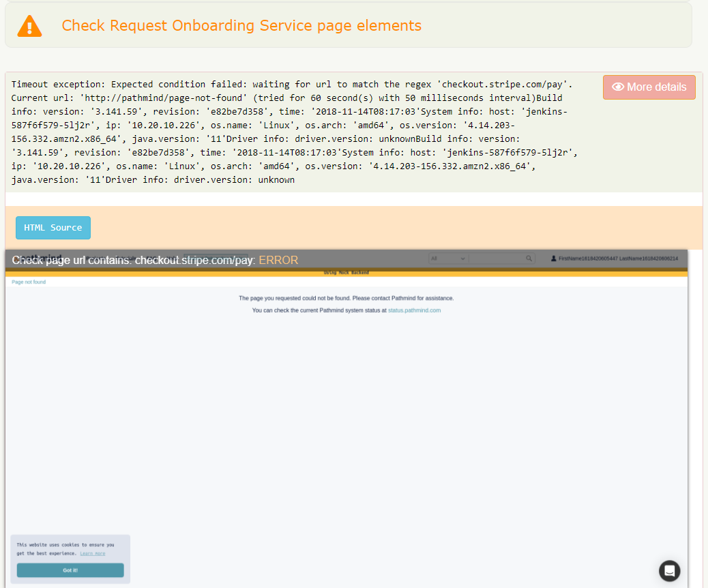
Task: Open the HTML Source view
Action: pyautogui.click(x=53, y=228)
